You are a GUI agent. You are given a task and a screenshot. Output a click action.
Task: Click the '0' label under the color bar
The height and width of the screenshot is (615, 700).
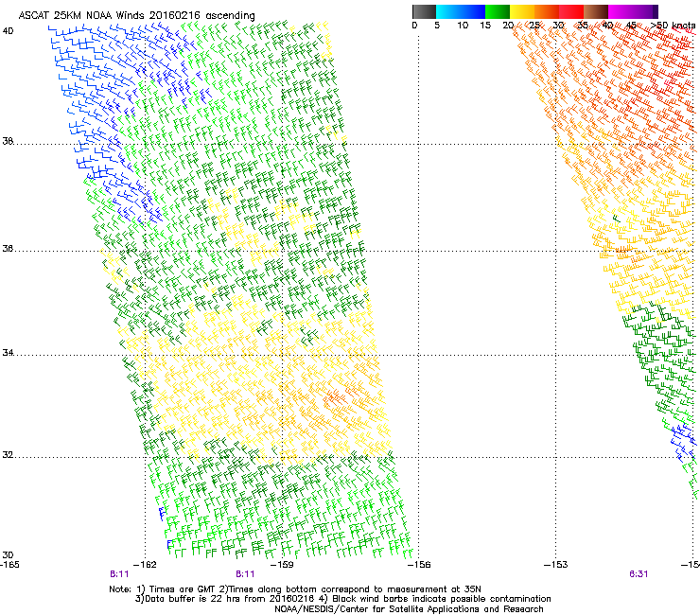[x=414, y=26]
